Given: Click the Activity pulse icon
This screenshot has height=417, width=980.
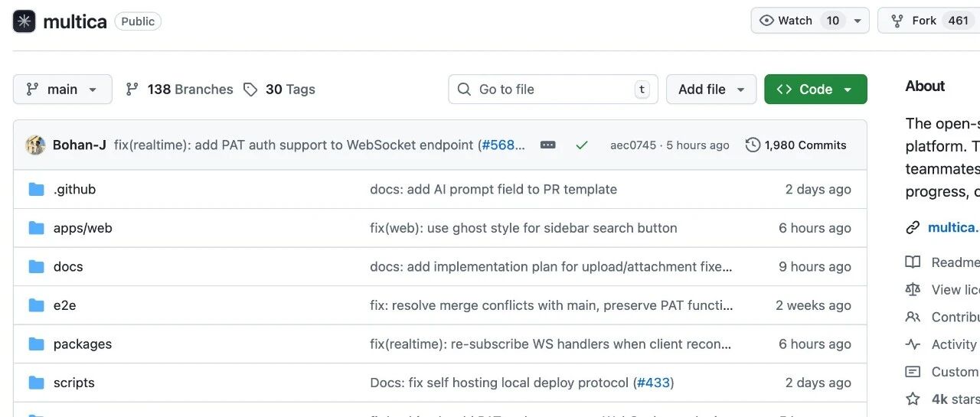Looking at the screenshot, I should coord(913,344).
